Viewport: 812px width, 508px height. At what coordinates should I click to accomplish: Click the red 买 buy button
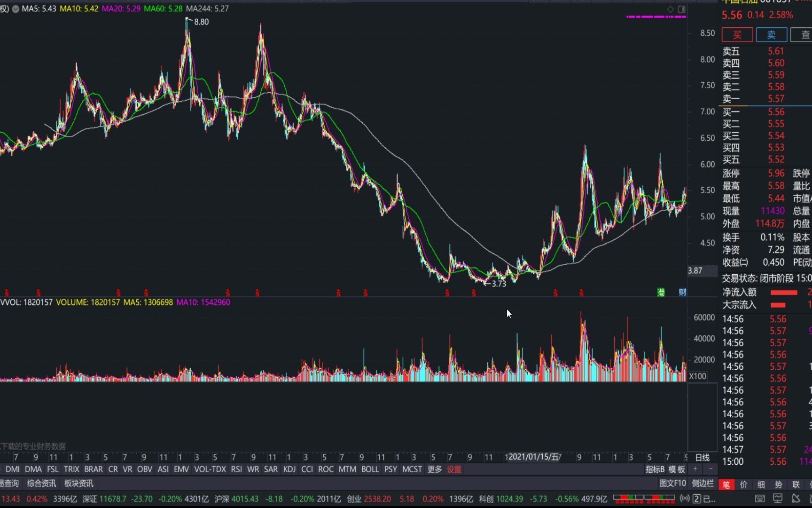pos(737,35)
